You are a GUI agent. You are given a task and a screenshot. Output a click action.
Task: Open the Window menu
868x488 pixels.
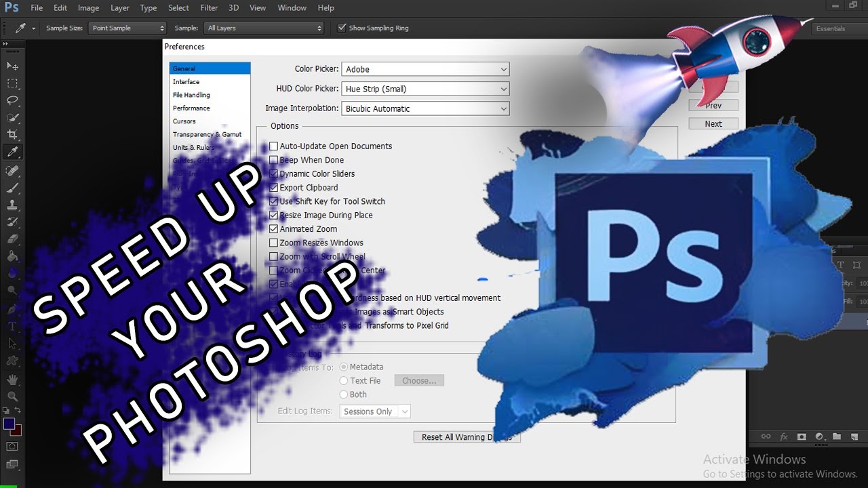pyautogui.click(x=292, y=8)
